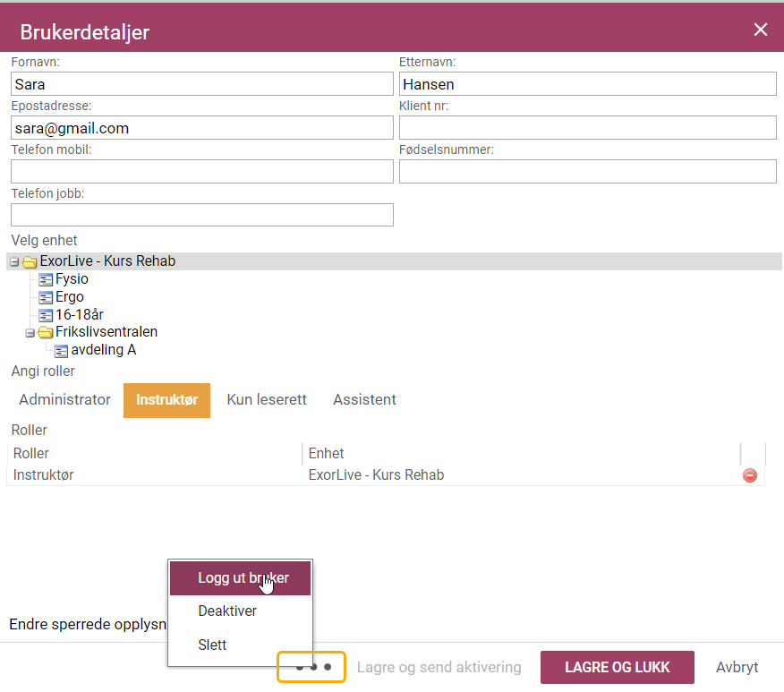Click the Telefon mobil field
This screenshot has height=692, width=784.
202,172
